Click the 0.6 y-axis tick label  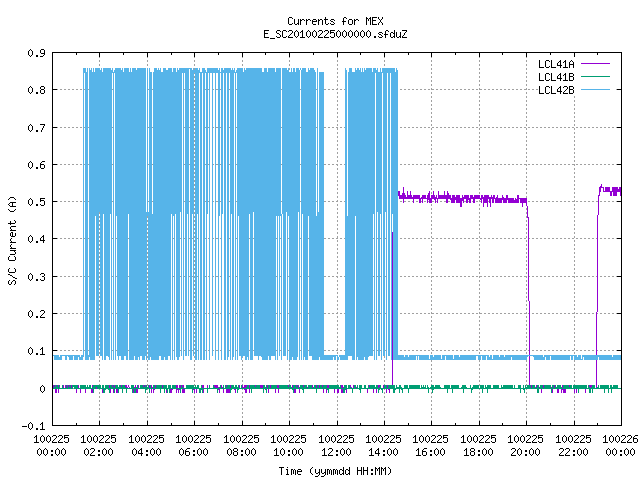[36, 165]
